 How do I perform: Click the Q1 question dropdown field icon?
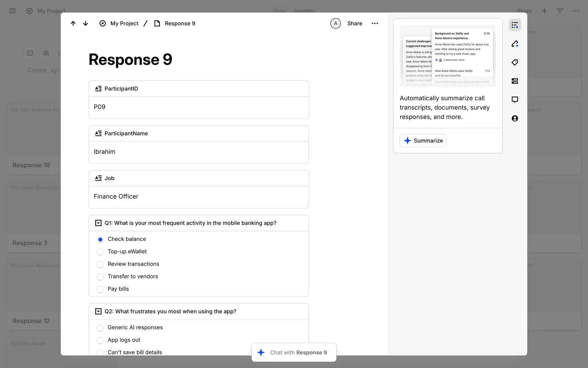coord(98,223)
